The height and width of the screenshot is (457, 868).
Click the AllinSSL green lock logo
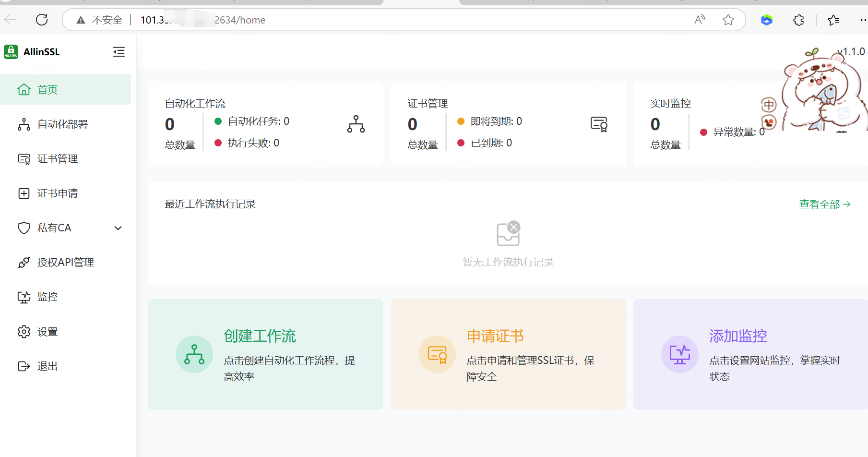tap(11, 52)
